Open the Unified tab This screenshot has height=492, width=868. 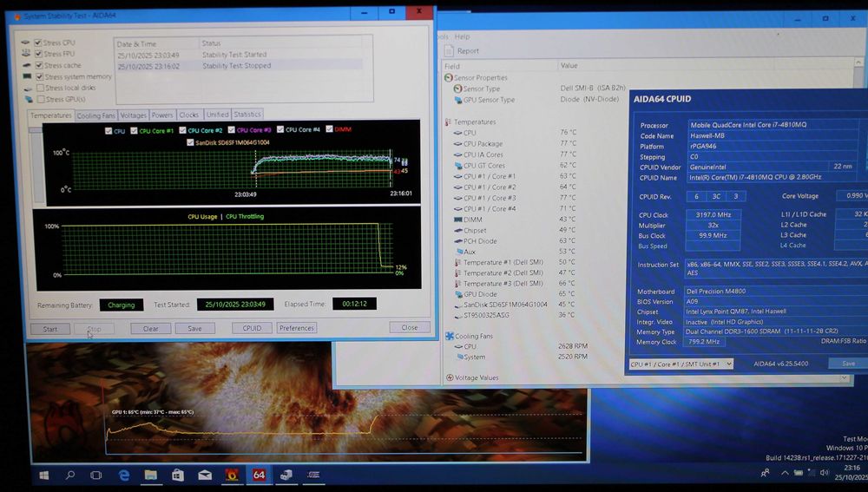click(217, 115)
